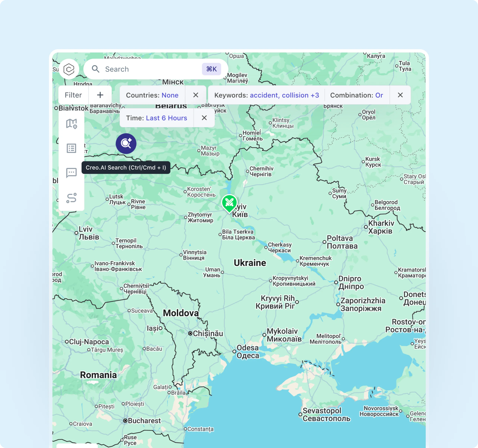This screenshot has height=448, width=478.
Task: Open Time: Last 6 Hours selector
Action: point(156,118)
